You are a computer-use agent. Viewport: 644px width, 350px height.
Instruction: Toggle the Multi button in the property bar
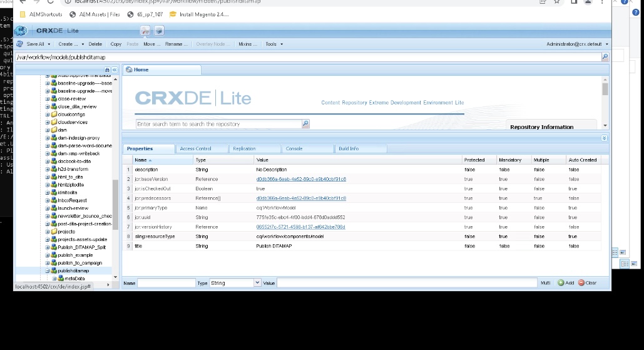[x=546, y=283]
